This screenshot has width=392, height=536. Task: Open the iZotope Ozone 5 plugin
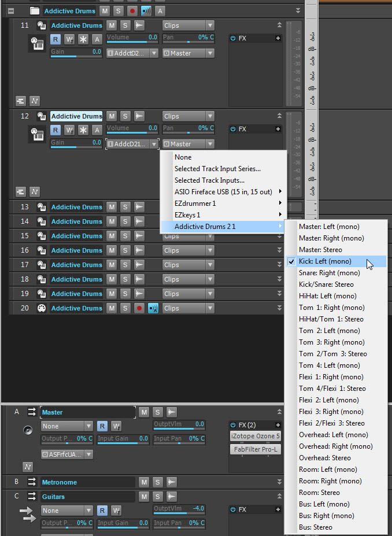[255, 436]
